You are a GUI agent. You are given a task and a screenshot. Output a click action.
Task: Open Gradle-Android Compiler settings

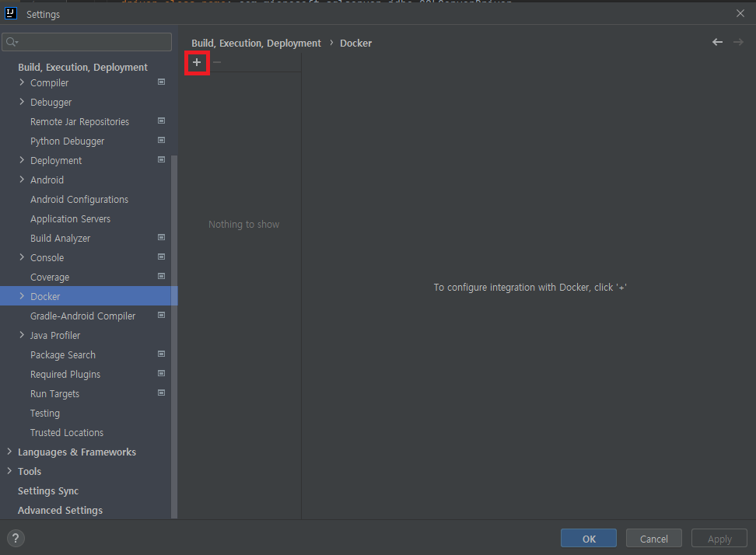(82, 316)
